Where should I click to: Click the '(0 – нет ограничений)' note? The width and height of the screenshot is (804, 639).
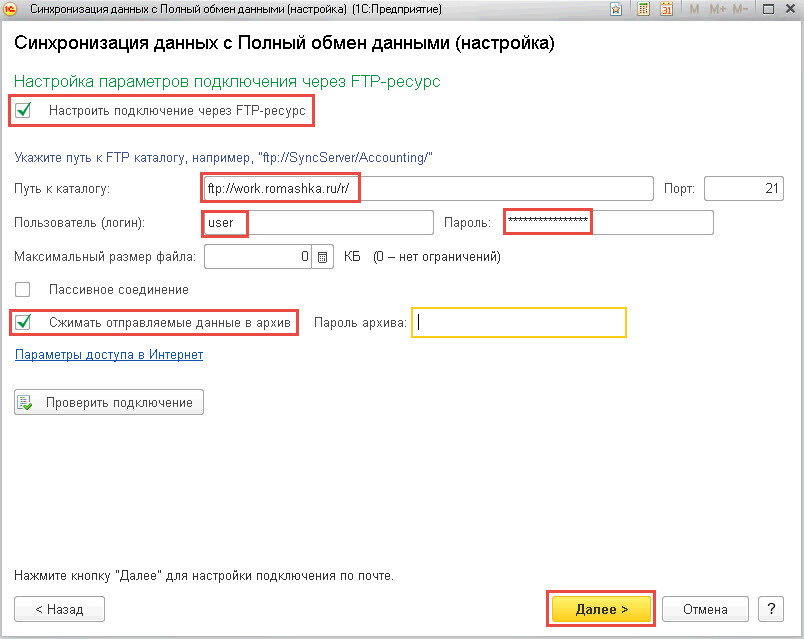click(437, 256)
